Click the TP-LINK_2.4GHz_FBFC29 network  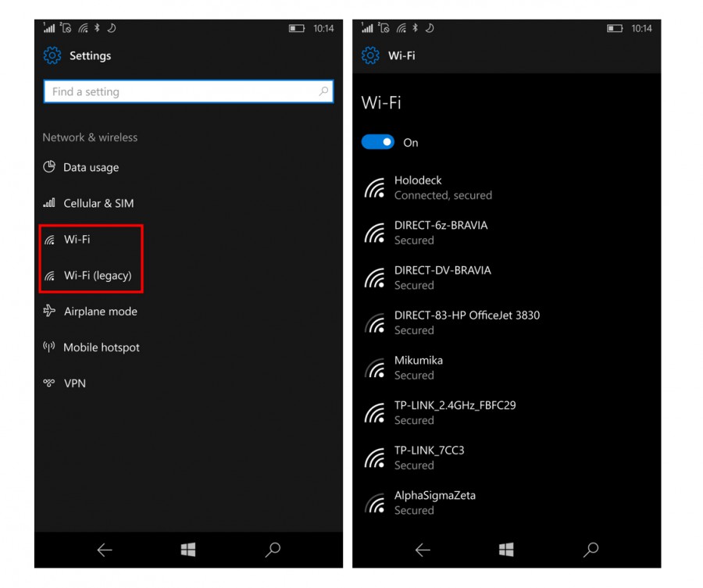(x=454, y=412)
